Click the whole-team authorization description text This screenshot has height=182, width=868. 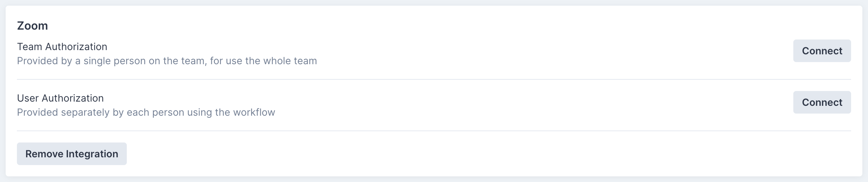pos(167,61)
